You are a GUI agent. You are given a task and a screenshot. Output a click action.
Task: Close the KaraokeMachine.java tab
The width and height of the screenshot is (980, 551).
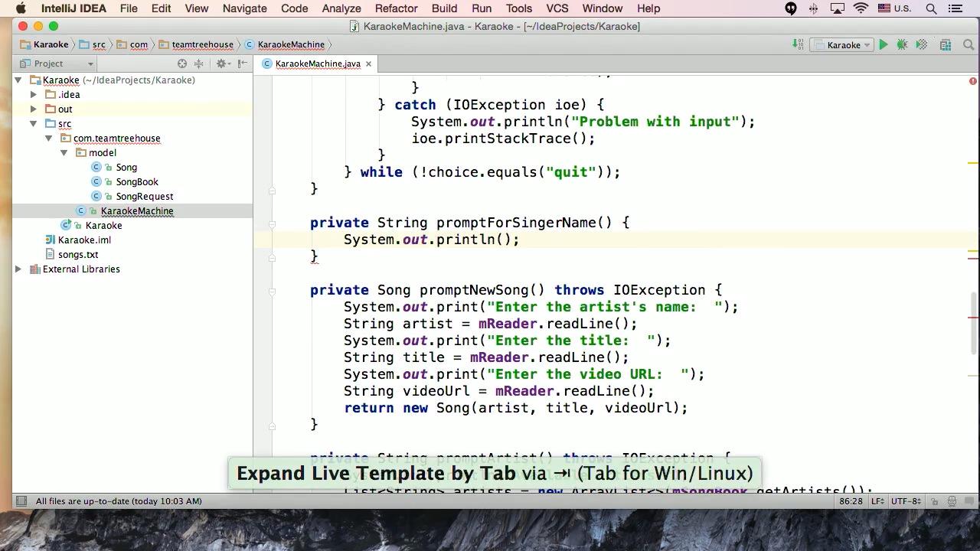(368, 64)
